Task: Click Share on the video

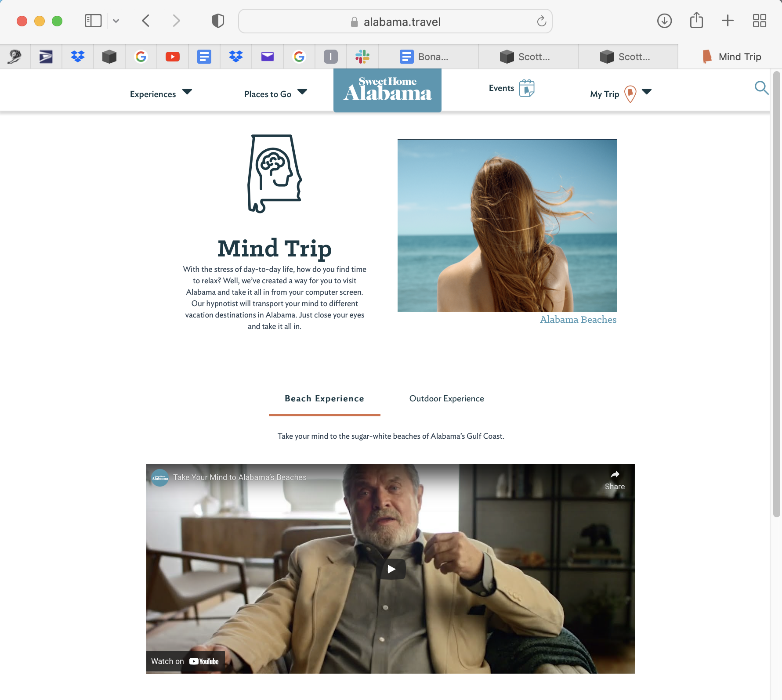Action: tap(615, 480)
